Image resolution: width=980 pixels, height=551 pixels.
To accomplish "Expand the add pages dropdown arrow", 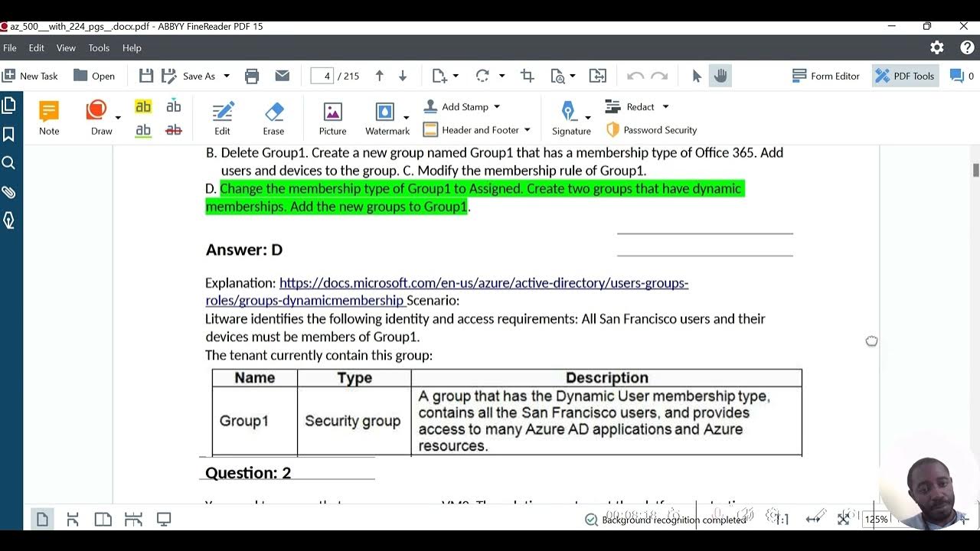I will [456, 76].
